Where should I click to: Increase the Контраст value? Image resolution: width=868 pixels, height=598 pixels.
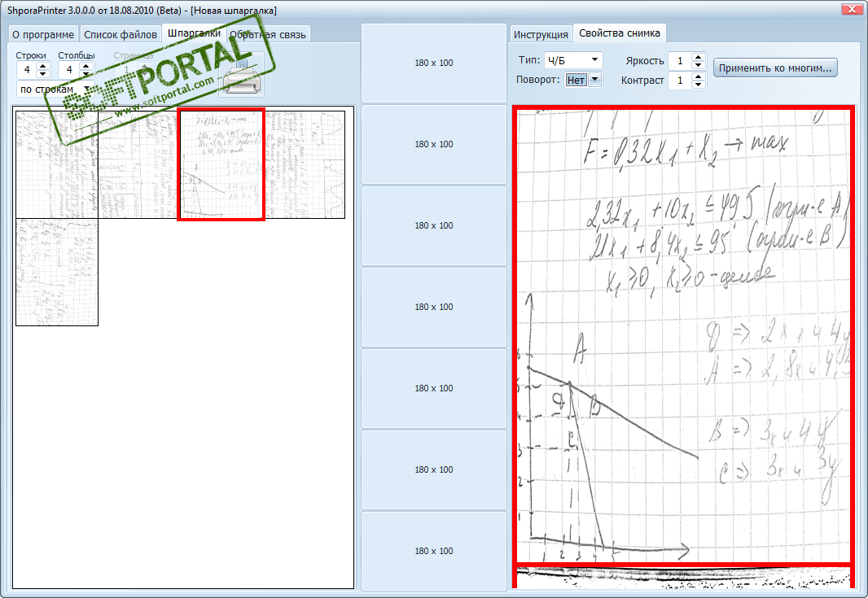click(699, 76)
